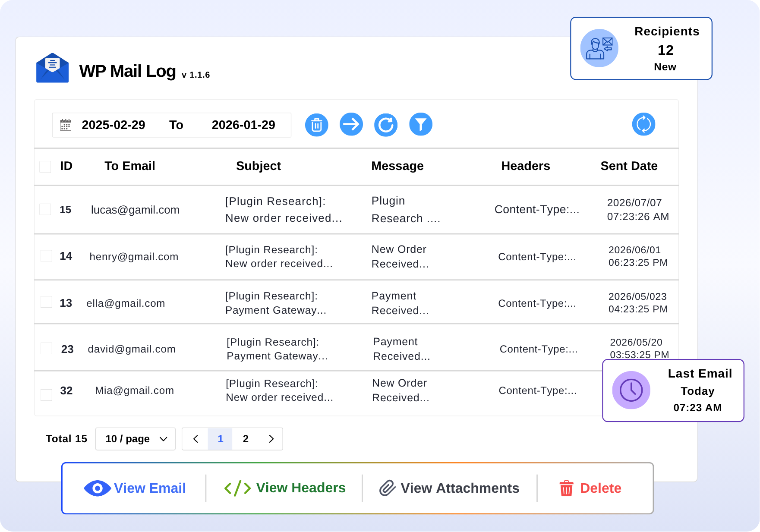The image size is (760, 532).
Task: Click the Last Email Today card
Action: (x=673, y=390)
